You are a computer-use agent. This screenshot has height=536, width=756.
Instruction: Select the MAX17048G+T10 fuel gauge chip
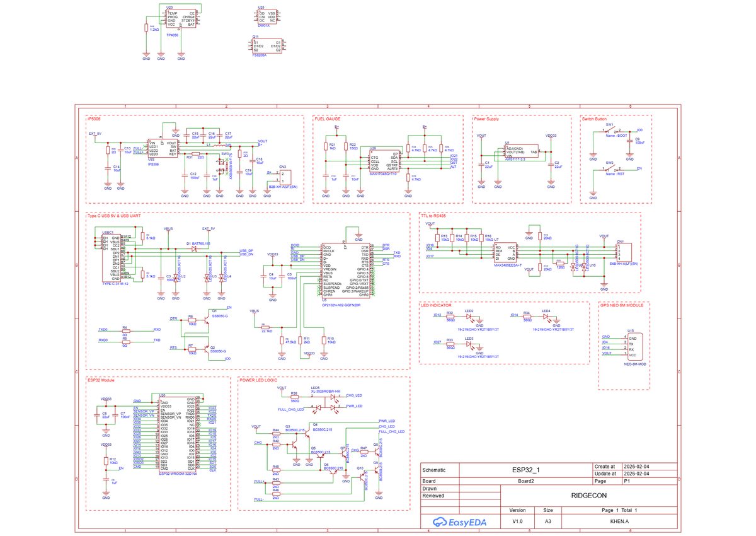pyautogui.click(x=384, y=161)
